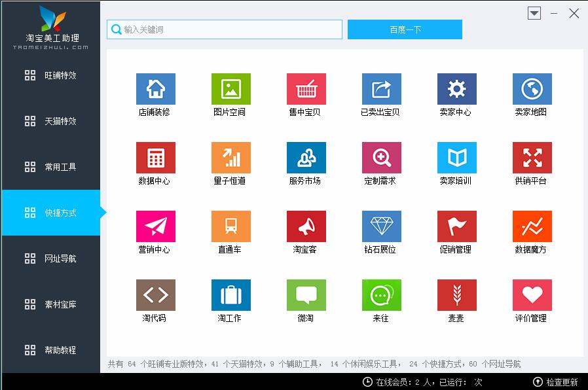Minimize the window
This screenshot has width=588, height=390.
(x=554, y=13)
